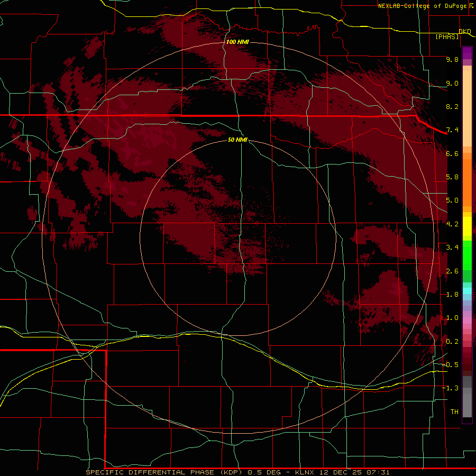
Task: Click the 4.2 value on the color scale
Action: [452, 224]
